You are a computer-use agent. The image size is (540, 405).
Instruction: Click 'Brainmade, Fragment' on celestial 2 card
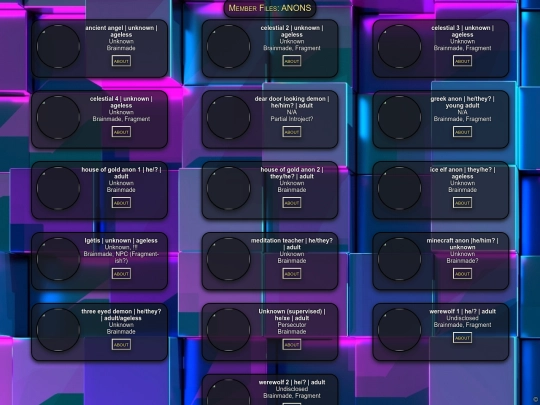292,48
